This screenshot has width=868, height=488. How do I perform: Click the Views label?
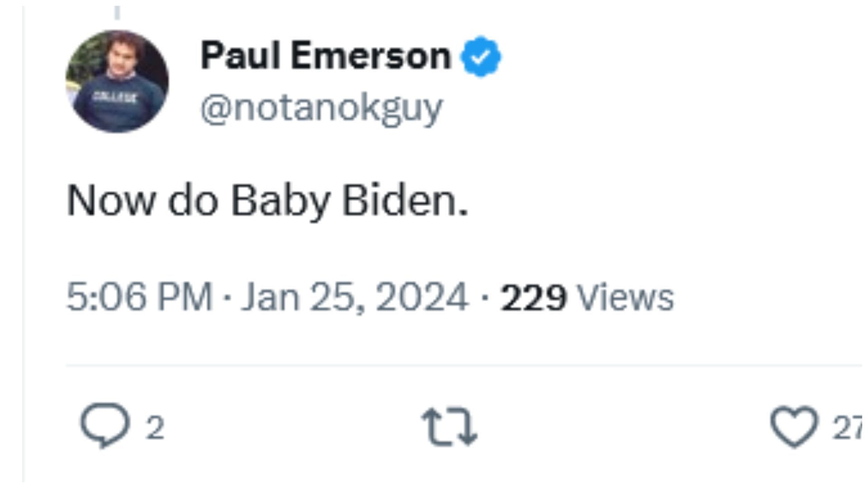pyautogui.click(x=626, y=298)
